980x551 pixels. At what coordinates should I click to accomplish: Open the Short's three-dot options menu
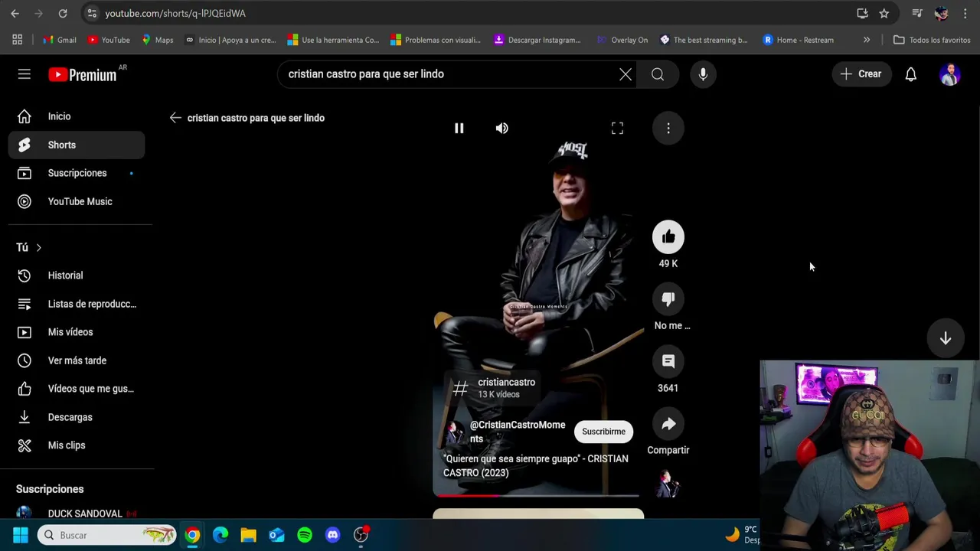tap(668, 129)
